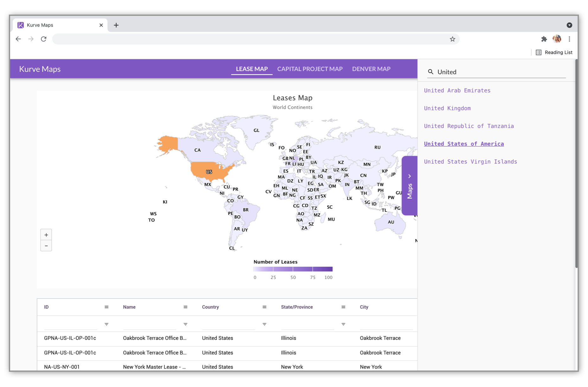Choose United States Virgin Islands
This screenshot has width=588, height=387.
pos(470,161)
